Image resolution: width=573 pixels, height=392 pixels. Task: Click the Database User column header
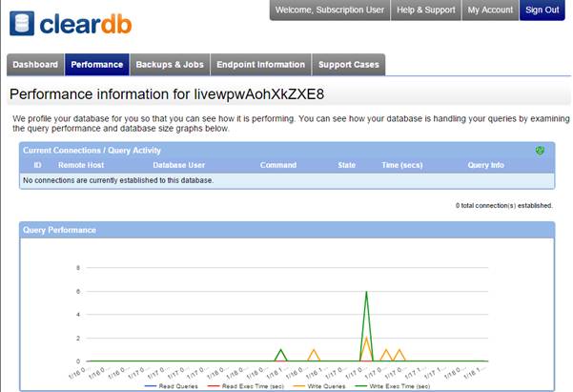click(179, 165)
